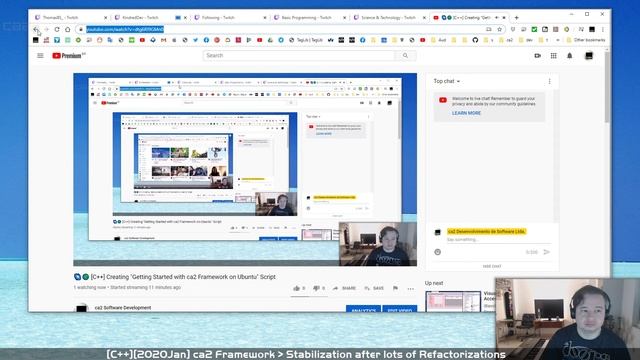This screenshot has width=640, height=360.
Task: Open the TagUI bookmark
Action: [306, 40]
